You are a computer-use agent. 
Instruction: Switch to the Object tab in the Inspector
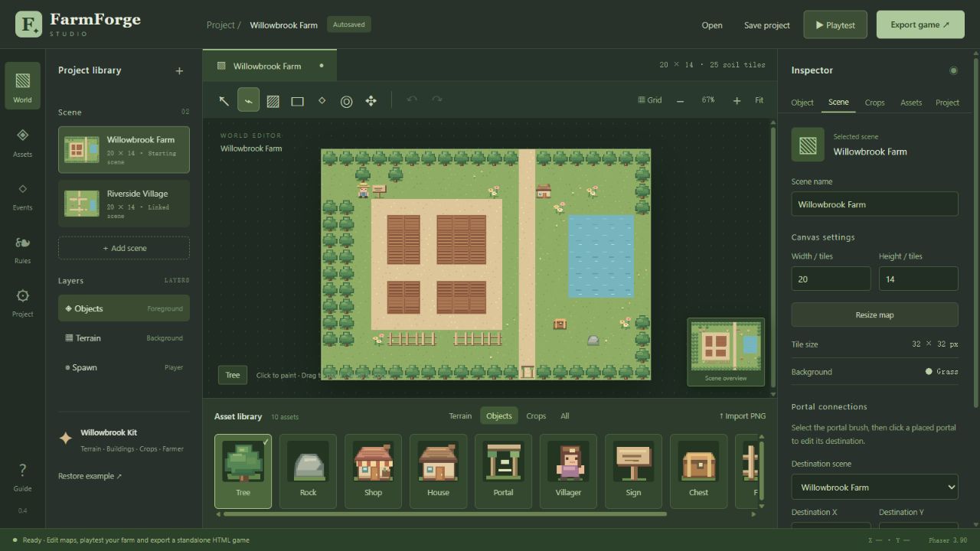[x=802, y=103]
